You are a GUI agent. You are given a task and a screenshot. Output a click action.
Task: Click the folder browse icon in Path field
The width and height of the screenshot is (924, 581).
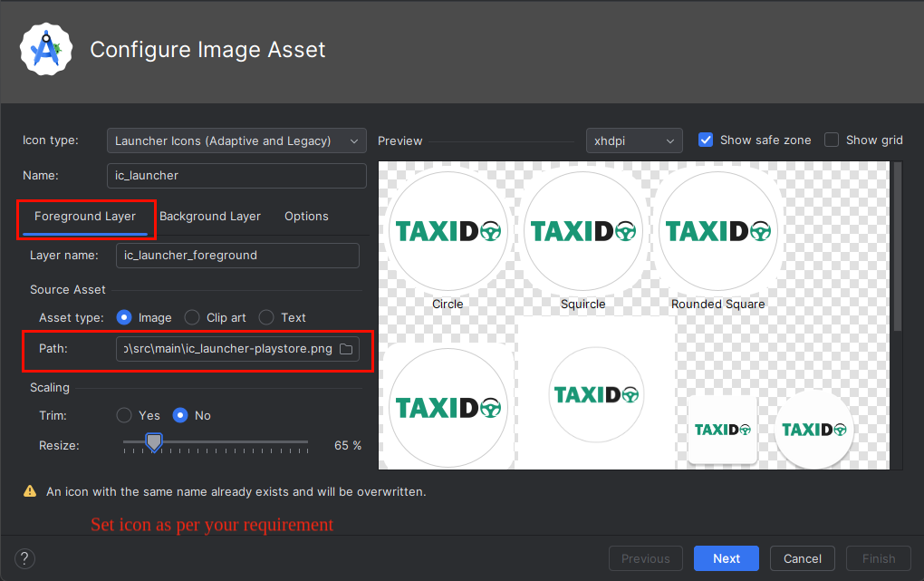tap(346, 350)
